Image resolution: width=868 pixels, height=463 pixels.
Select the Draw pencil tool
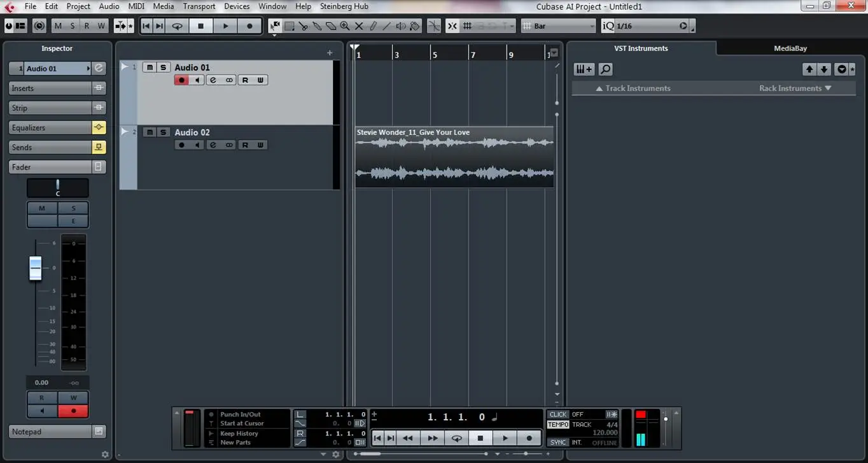click(x=373, y=26)
